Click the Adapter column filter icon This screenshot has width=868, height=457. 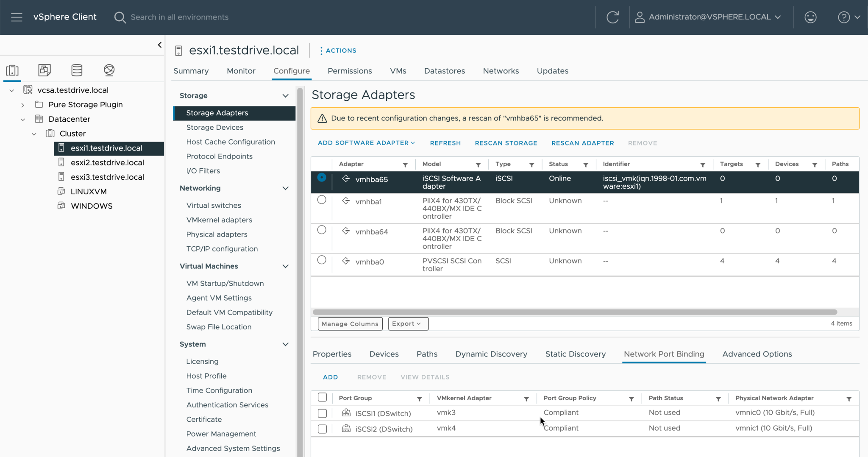pyautogui.click(x=405, y=164)
